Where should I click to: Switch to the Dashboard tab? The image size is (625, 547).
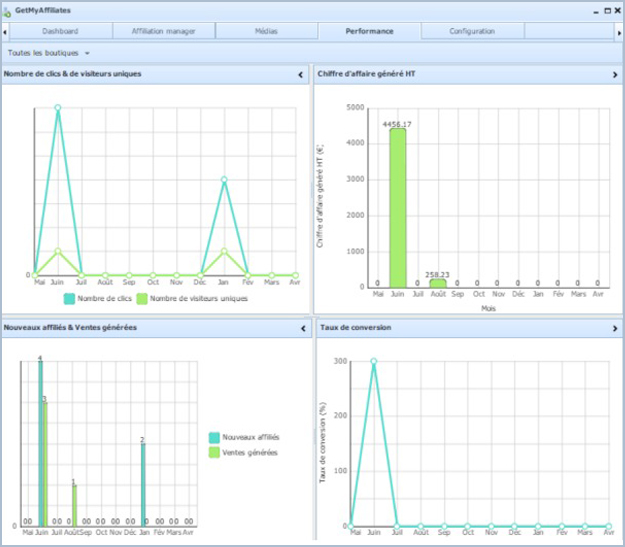(61, 31)
